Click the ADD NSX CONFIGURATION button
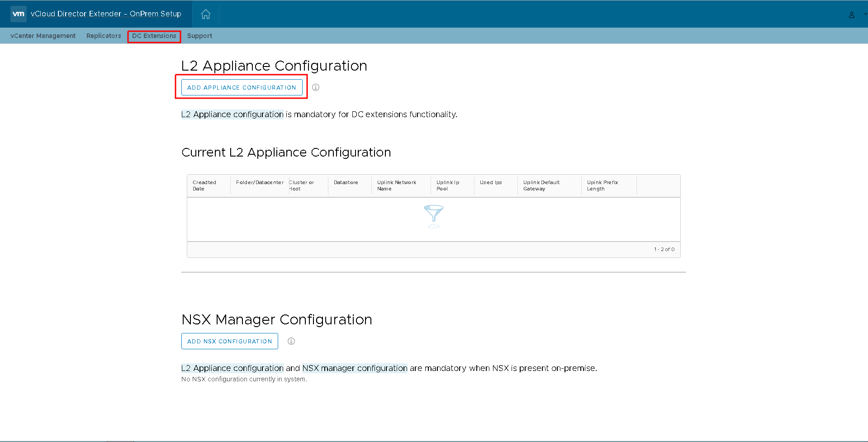 point(229,341)
